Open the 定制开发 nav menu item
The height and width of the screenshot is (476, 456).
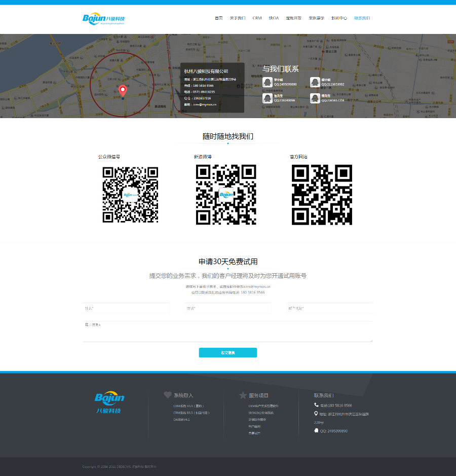pyautogui.click(x=294, y=18)
